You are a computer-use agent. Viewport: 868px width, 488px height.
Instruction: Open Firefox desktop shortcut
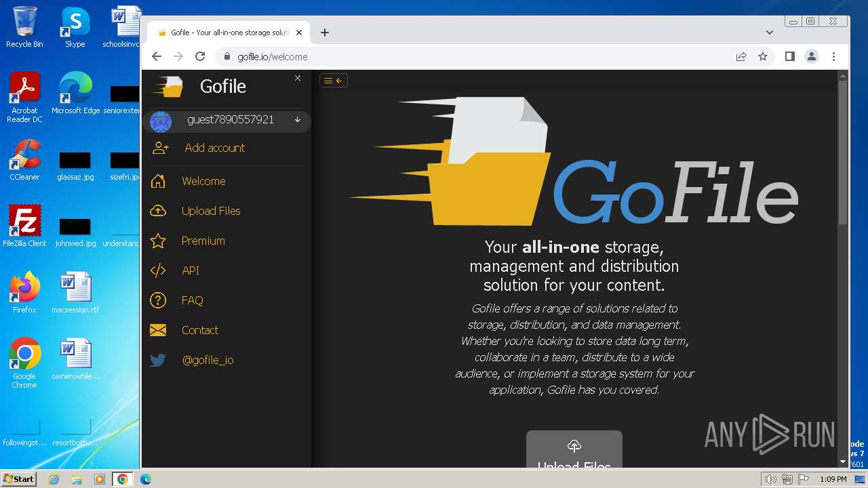click(24, 293)
